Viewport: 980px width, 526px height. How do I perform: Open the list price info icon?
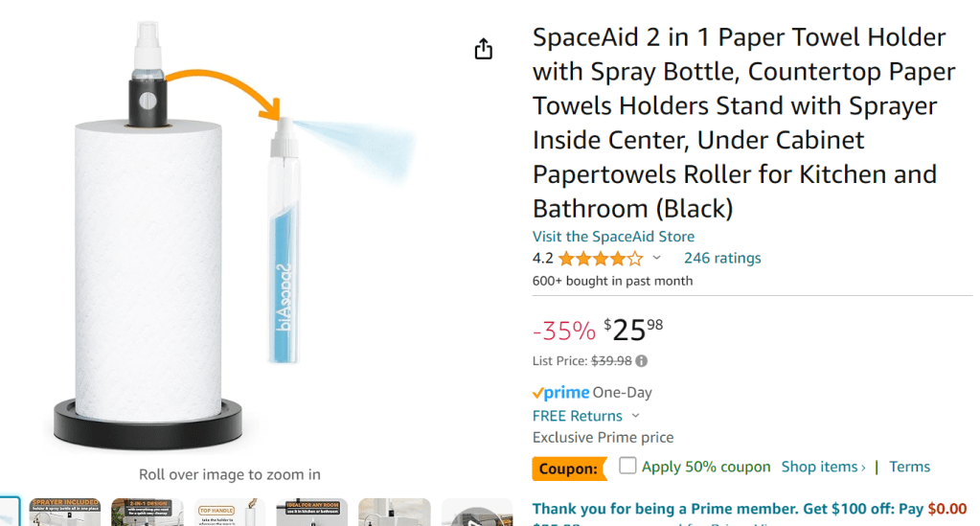(x=642, y=361)
